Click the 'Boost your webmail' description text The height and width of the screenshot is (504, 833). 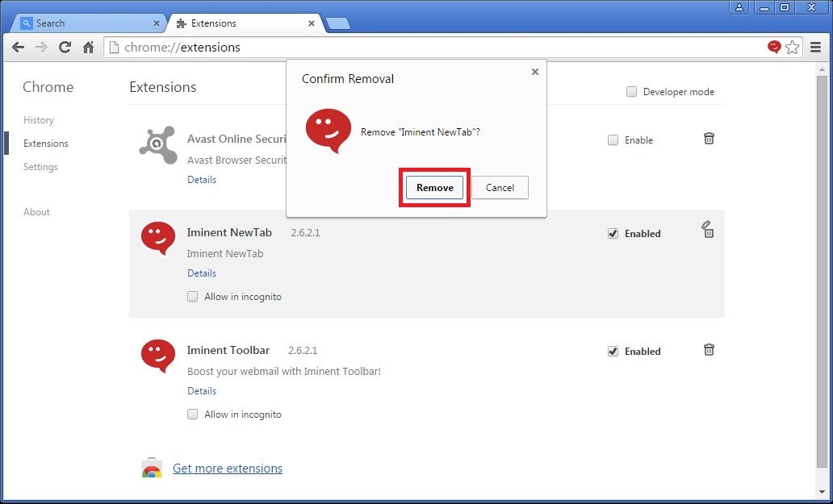coord(284,372)
